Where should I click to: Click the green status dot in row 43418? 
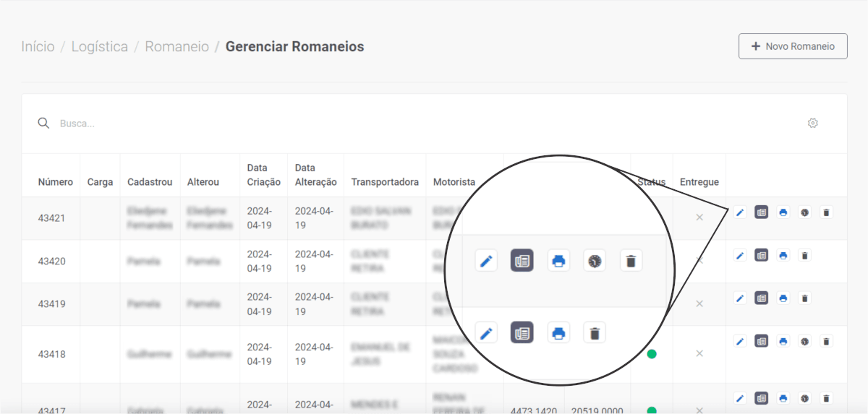[652, 354]
